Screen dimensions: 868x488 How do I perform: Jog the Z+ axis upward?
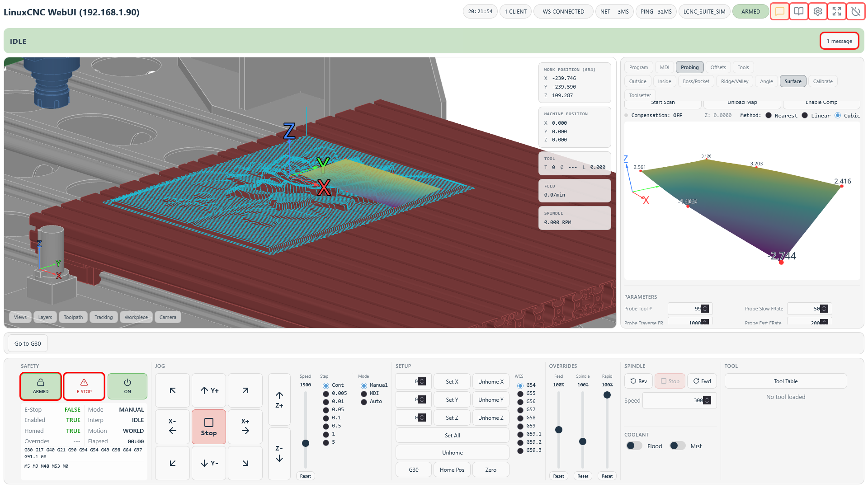click(x=279, y=399)
